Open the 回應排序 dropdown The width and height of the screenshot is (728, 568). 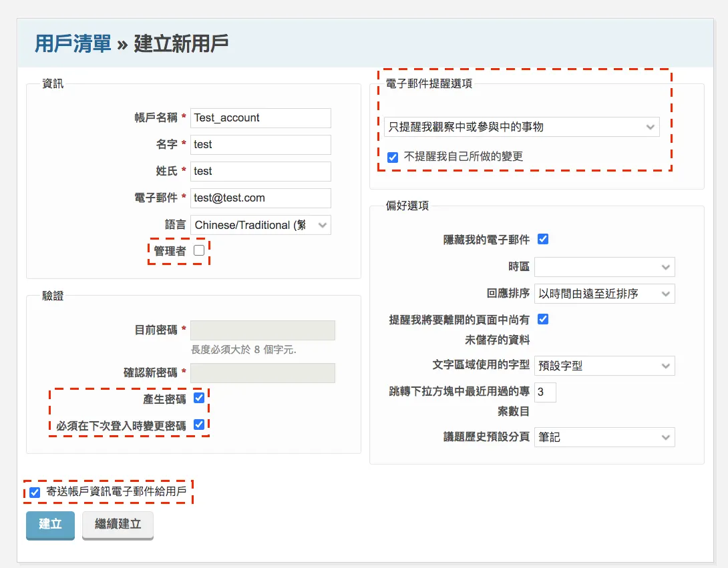[x=604, y=294]
